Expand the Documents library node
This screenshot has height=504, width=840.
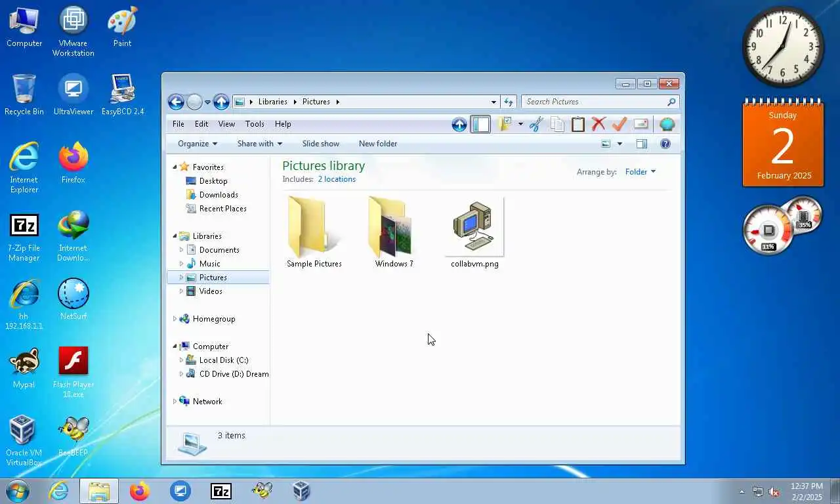(182, 250)
